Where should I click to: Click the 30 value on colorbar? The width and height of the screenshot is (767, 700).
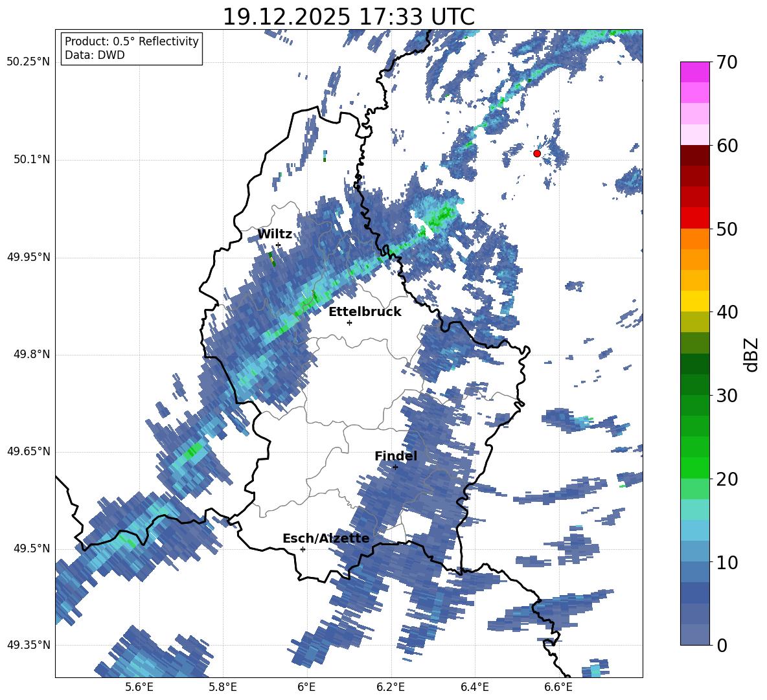click(727, 396)
